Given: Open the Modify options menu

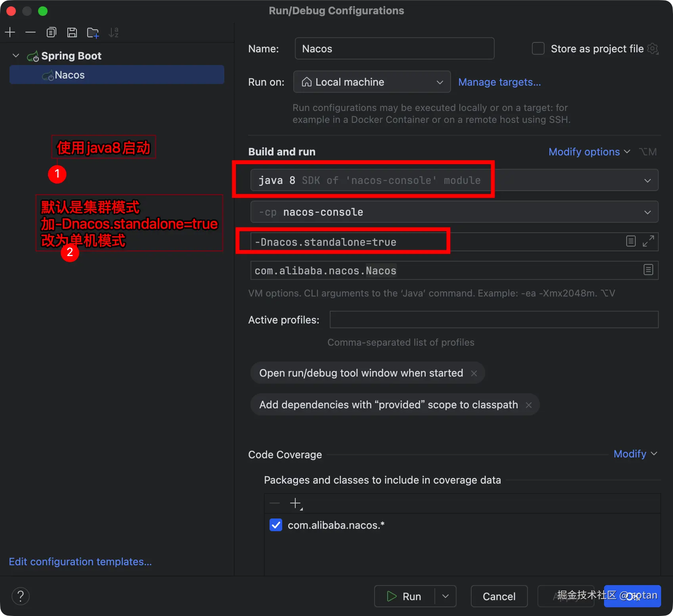Looking at the screenshot, I should [x=589, y=152].
